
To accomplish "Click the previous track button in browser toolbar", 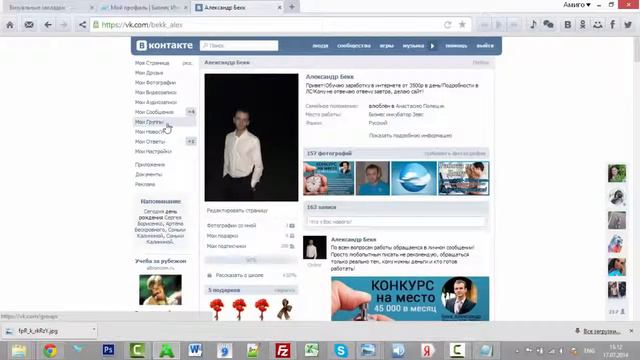I will (x=484, y=25).
